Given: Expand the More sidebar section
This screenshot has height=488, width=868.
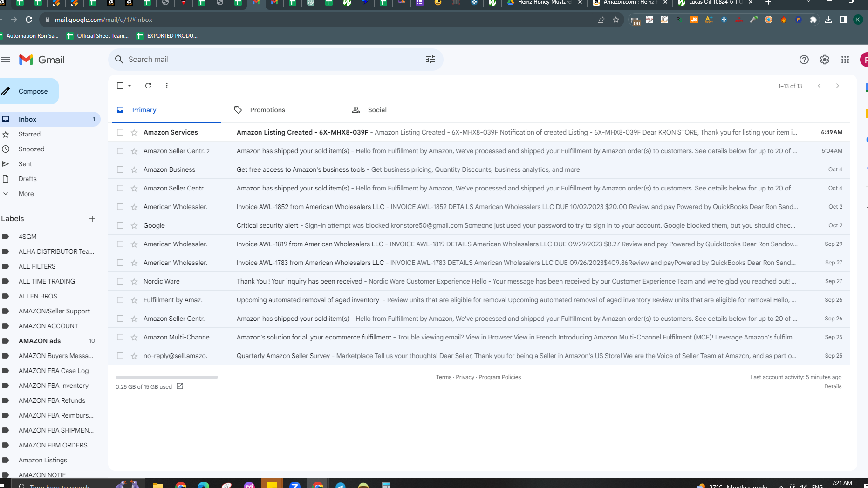Looking at the screenshot, I should tap(26, 194).
